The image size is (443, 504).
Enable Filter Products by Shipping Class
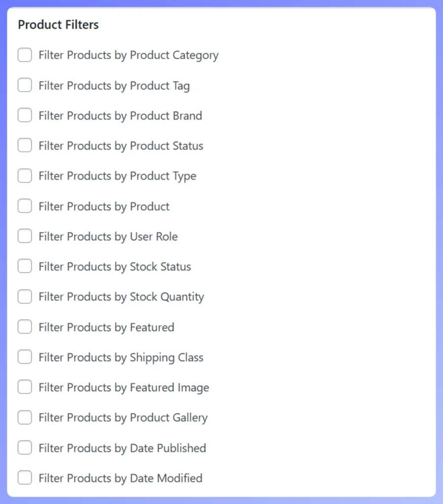tap(25, 356)
